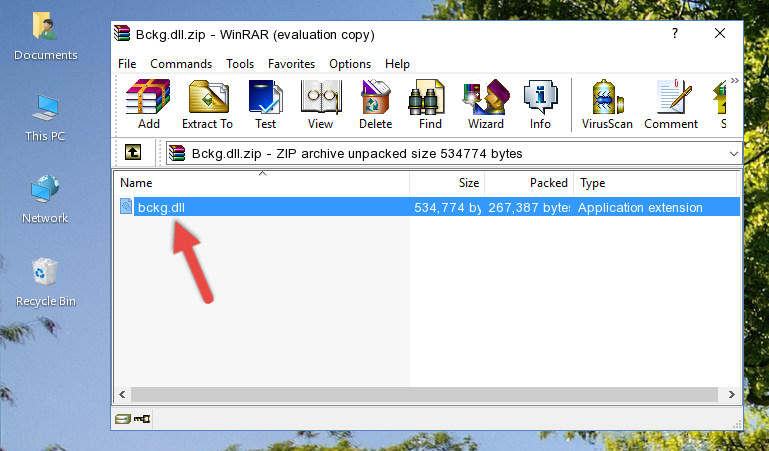Sort by the Size column header

[x=447, y=183]
